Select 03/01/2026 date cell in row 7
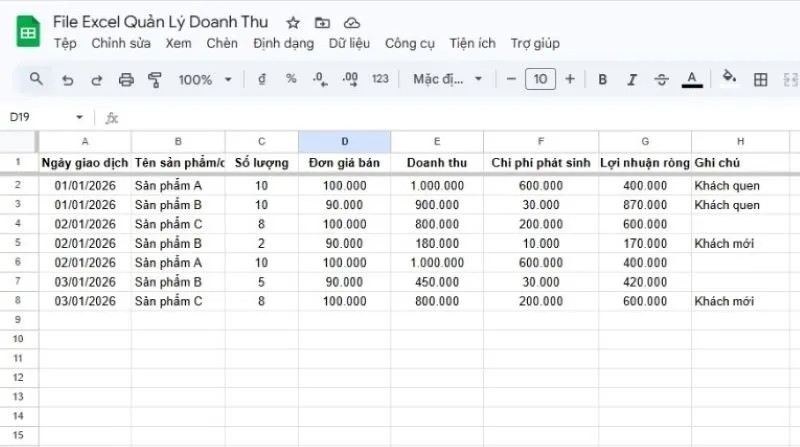The height and width of the screenshot is (447, 800). 85,282
